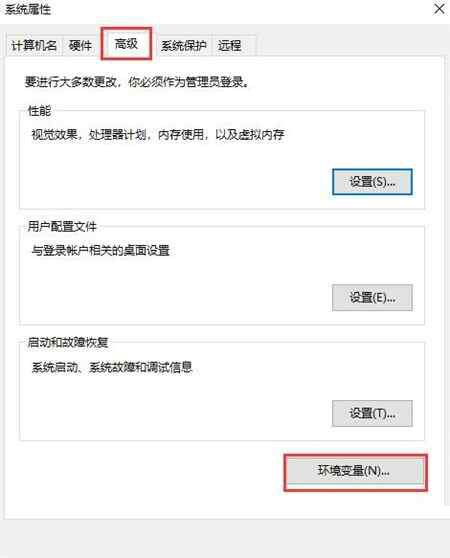
Task: Open the 环境变量(N)... button
Action: coord(355,472)
